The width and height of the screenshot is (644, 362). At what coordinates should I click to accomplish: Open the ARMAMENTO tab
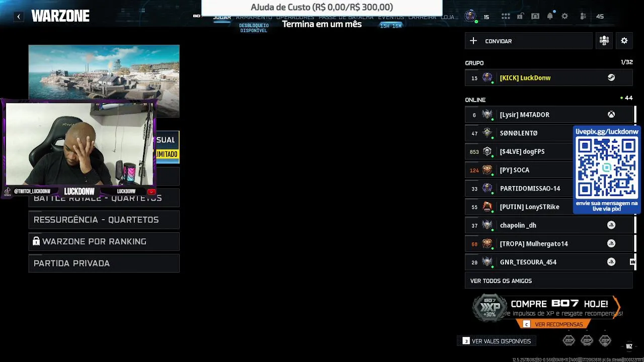(254, 17)
